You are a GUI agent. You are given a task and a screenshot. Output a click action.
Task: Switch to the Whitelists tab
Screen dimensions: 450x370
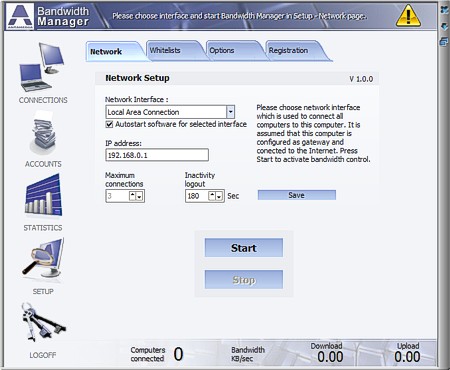[x=173, y=51]
